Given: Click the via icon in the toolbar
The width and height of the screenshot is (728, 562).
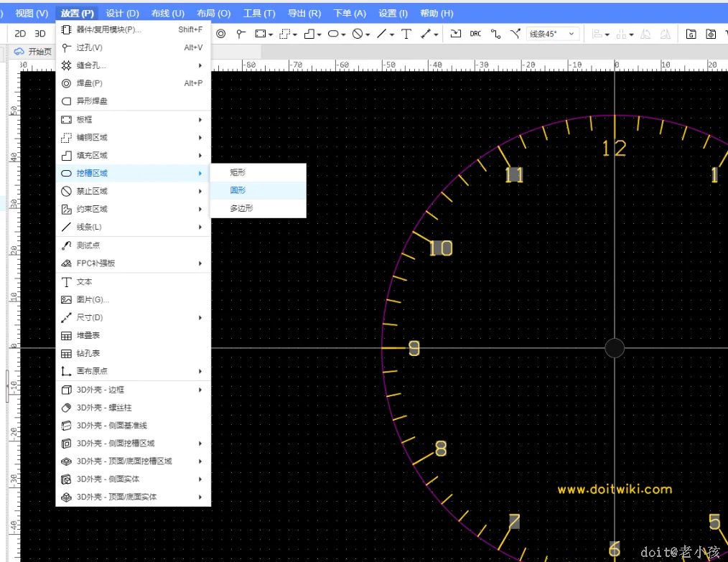Looking at the screenshot, I should click(241, 34).
